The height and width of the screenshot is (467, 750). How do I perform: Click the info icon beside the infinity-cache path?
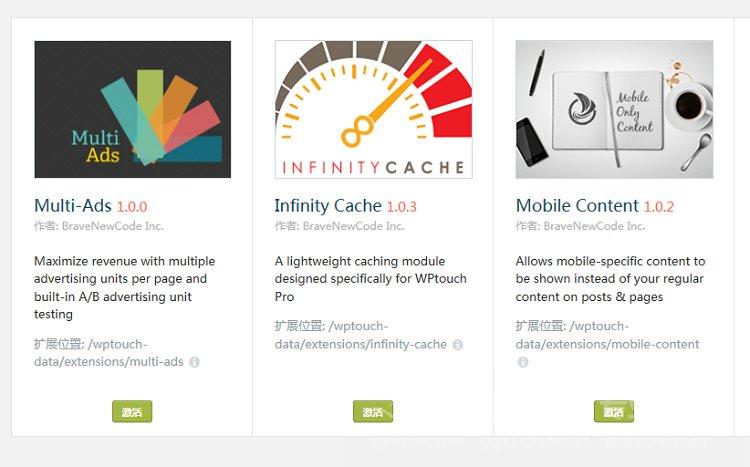point(458,345)
